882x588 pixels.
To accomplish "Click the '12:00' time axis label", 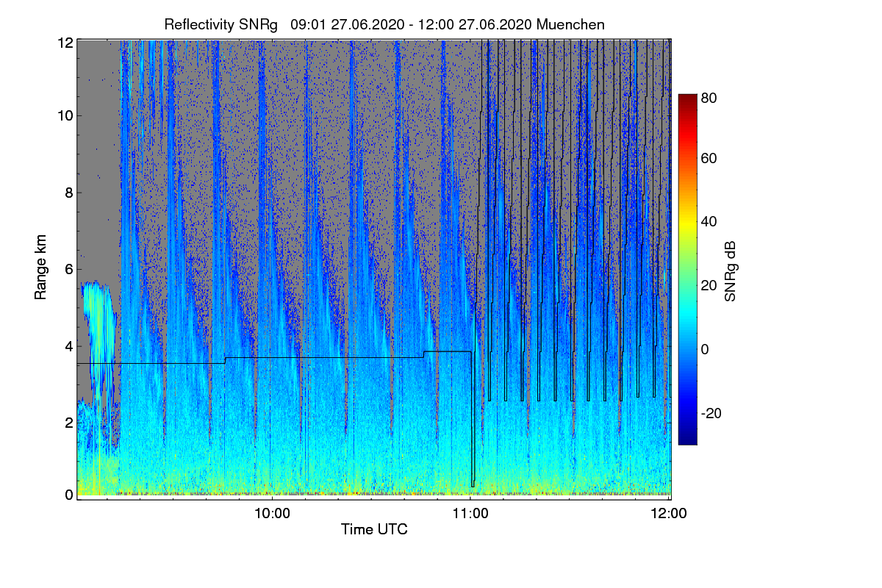I will click(x=670, y=514).
